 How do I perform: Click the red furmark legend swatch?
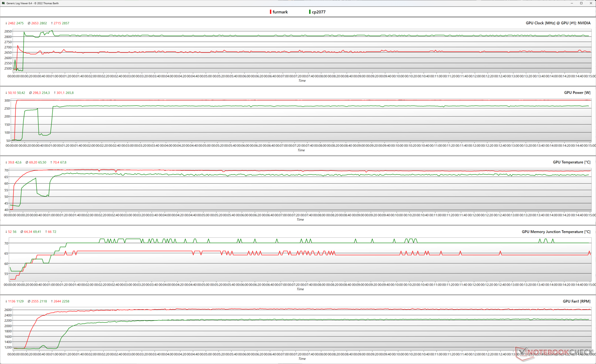(x=270, y=12)
